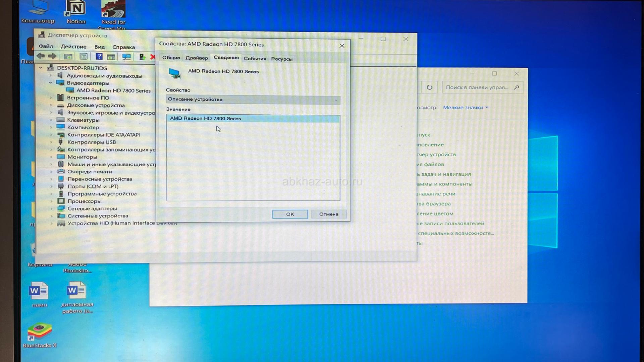Viewport: 644px width, 362px height.
Task: Click the refresh icon in Control Panel
Action: pyautogui.click(x=429, y=87)
